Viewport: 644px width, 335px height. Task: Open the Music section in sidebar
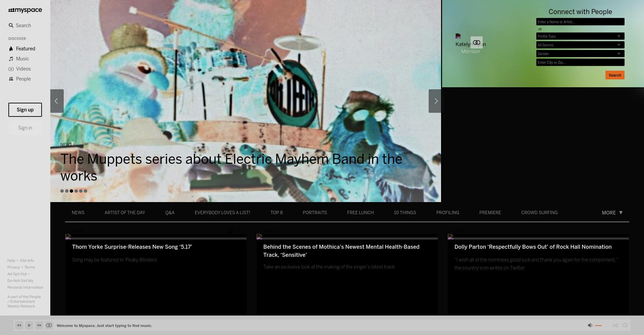[19, 59]
